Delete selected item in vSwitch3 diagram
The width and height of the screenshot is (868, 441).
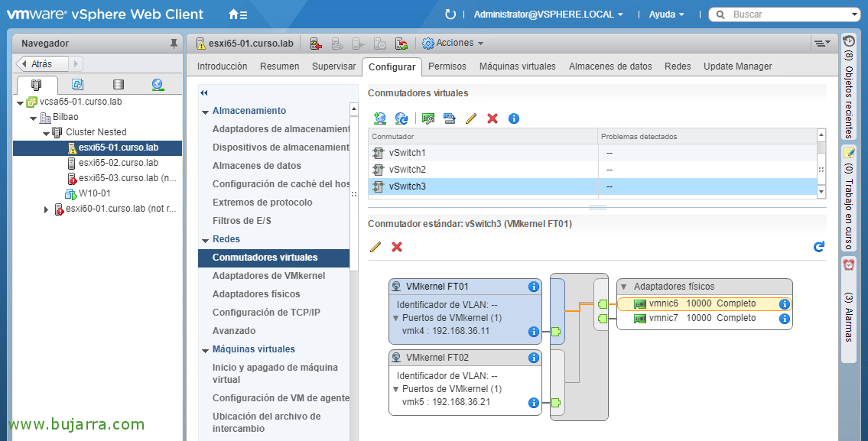pos(397,247)
